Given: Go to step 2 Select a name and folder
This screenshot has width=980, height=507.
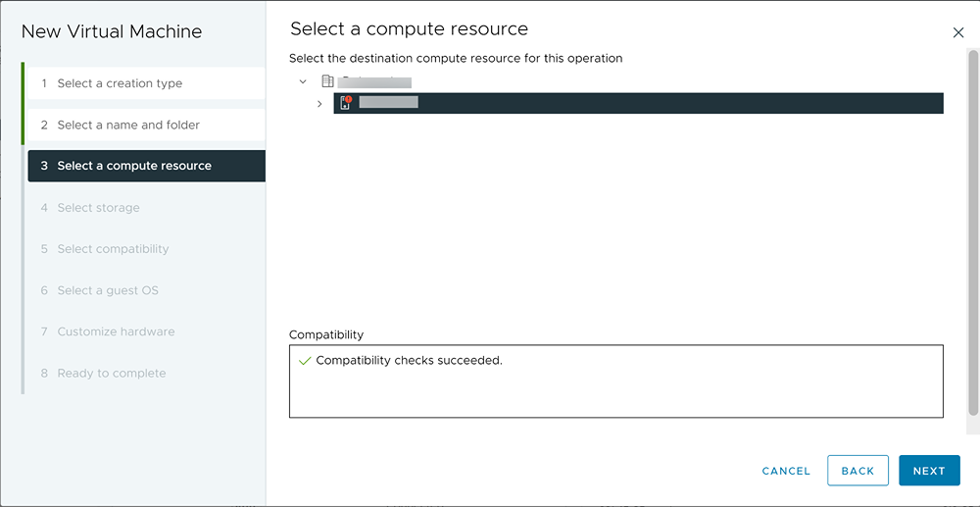Looking at the screenshot, I should pyautogui.click(x=128, y=125).
